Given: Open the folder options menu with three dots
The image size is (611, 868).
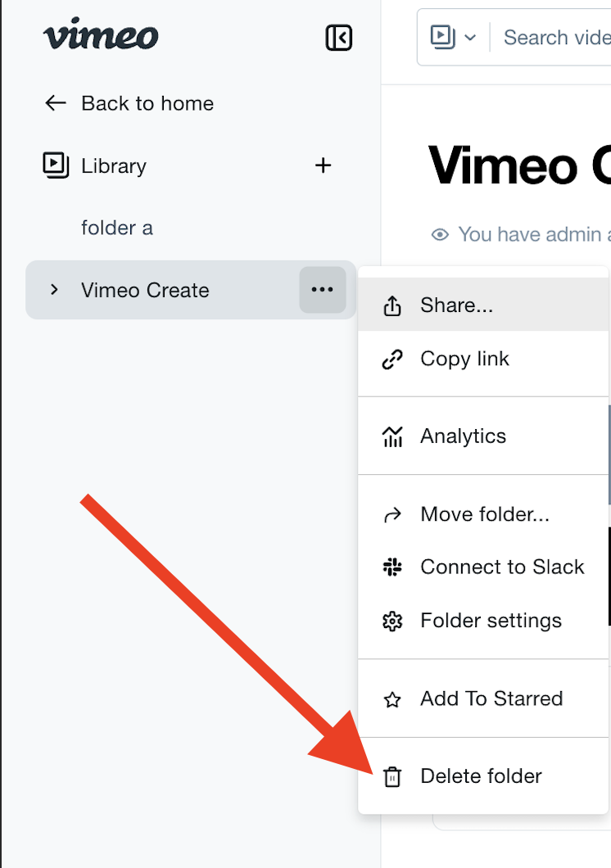Looking at the screenshot, I should [322, 290].
